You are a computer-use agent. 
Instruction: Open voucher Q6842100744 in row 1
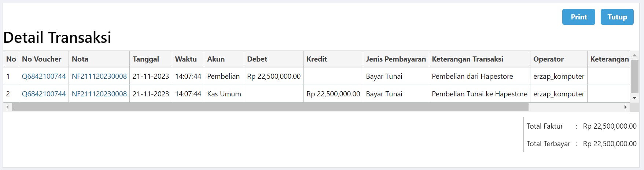pyautogui.click(x=44, y=76)
